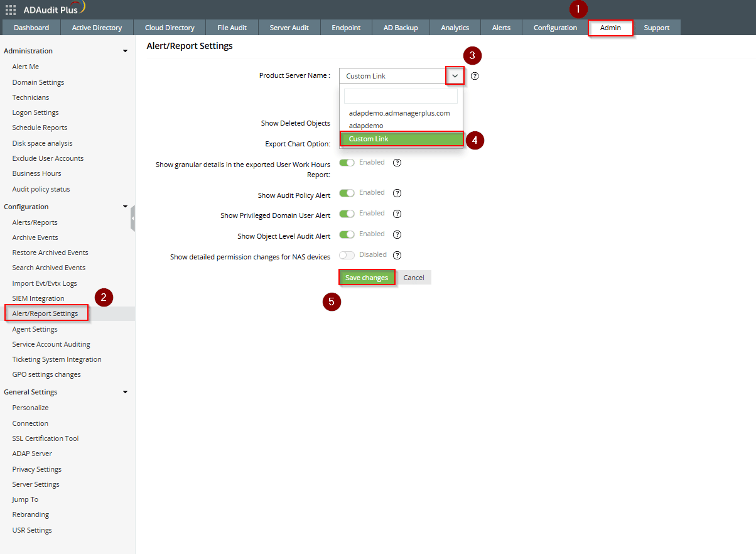
Task: Open Import Evt/Evtx Logs
Action: click(x=45, y=283)
